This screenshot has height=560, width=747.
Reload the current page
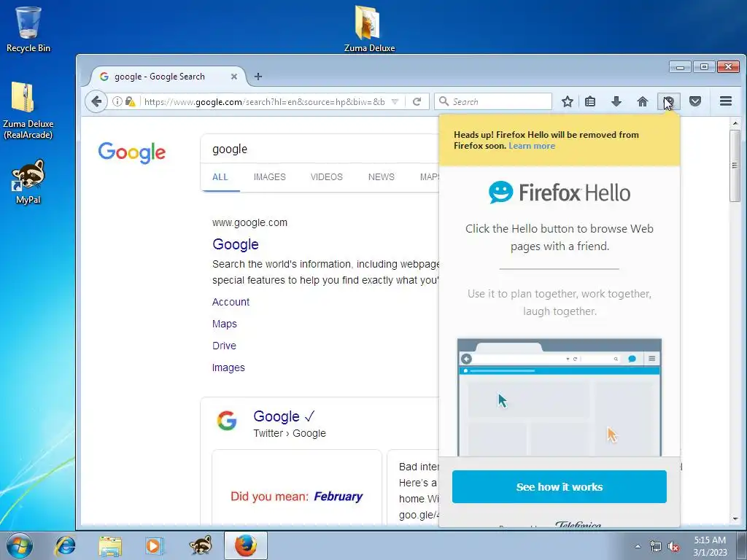417,101
